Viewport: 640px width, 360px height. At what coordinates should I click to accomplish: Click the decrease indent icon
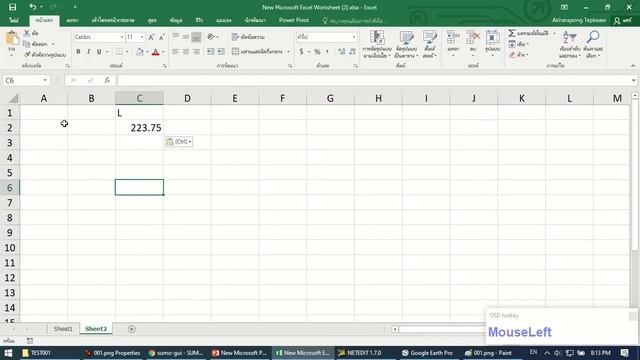point(211,52)
